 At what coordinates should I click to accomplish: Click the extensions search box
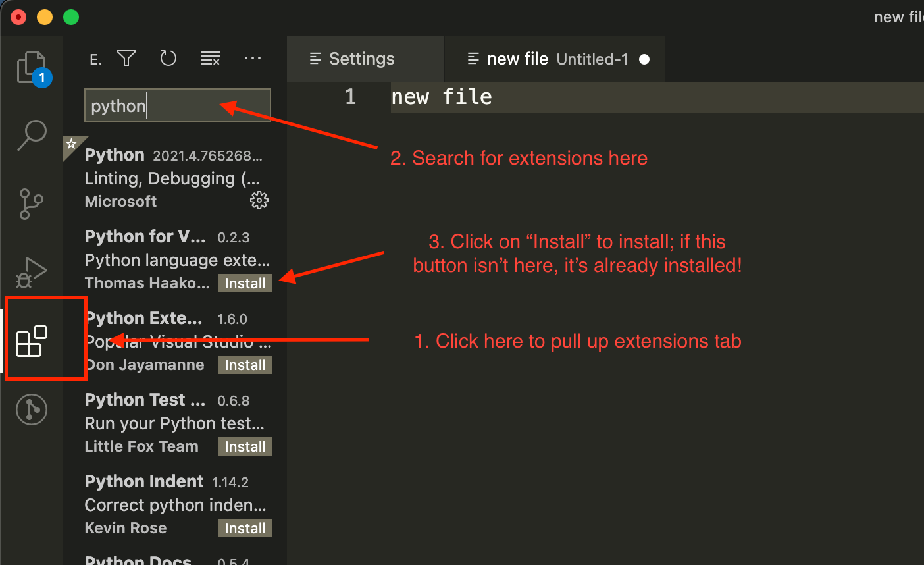tap(178, 105)
